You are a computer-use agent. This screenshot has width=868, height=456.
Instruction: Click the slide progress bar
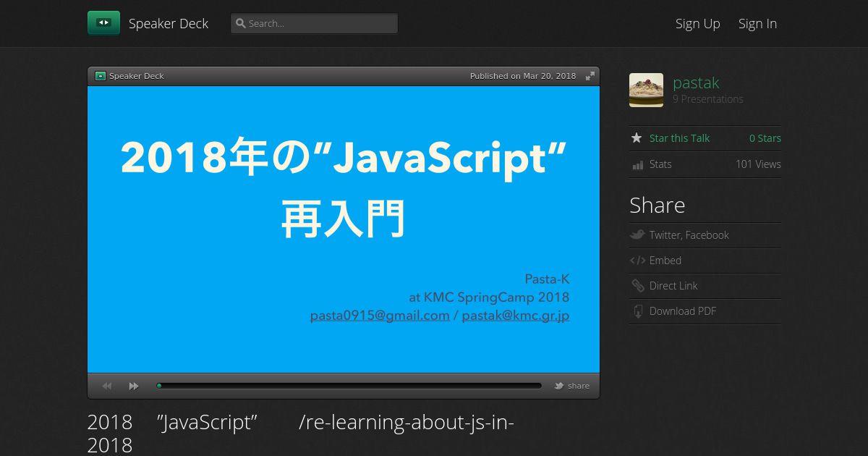(x=349, y=386)
